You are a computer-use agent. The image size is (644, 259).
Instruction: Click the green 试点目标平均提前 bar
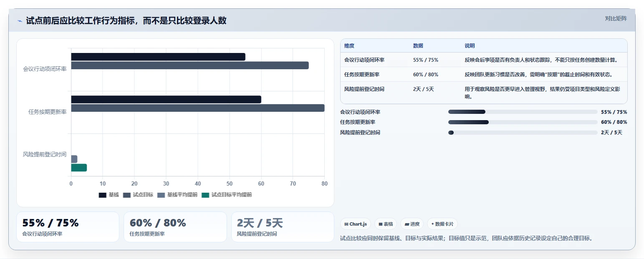click(x=79, y=168)
